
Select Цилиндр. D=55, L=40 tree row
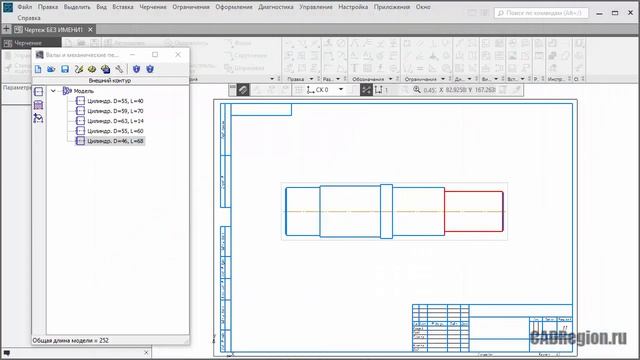click(116, 101)
